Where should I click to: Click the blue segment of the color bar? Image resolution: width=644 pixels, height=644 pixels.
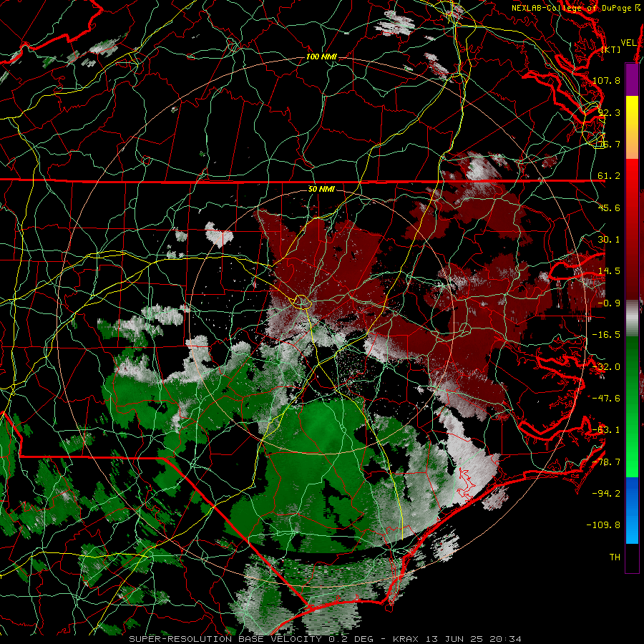pyautogui.click(x=632, y=510)
